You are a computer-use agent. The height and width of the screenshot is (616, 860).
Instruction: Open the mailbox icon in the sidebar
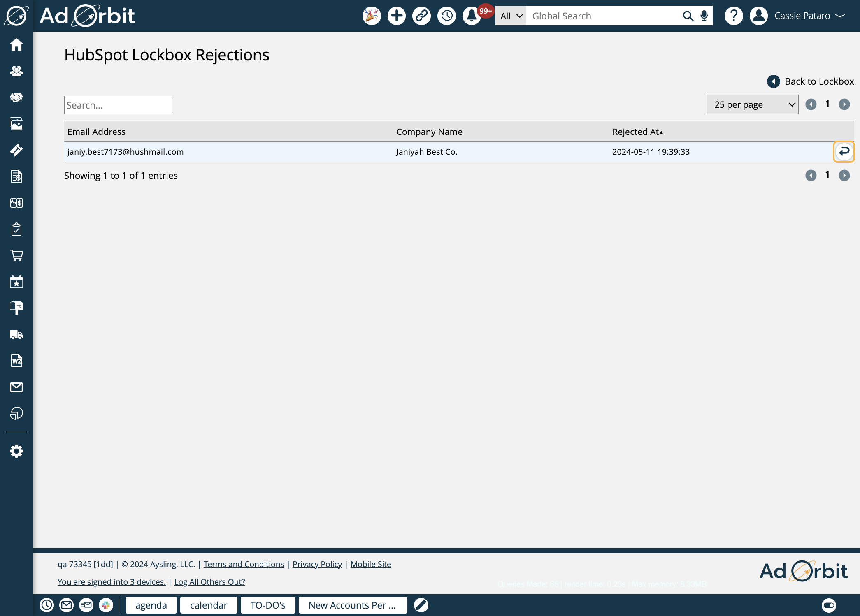click(16, 308)
